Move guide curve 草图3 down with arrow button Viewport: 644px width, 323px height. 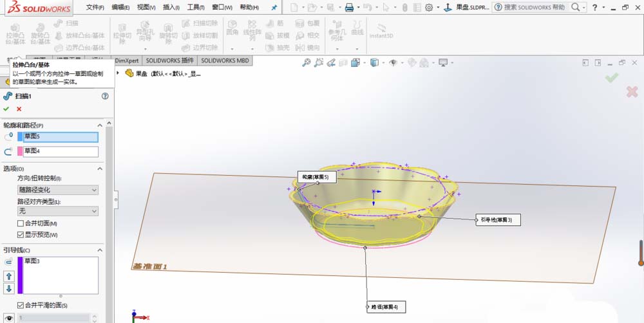[9, 288]
